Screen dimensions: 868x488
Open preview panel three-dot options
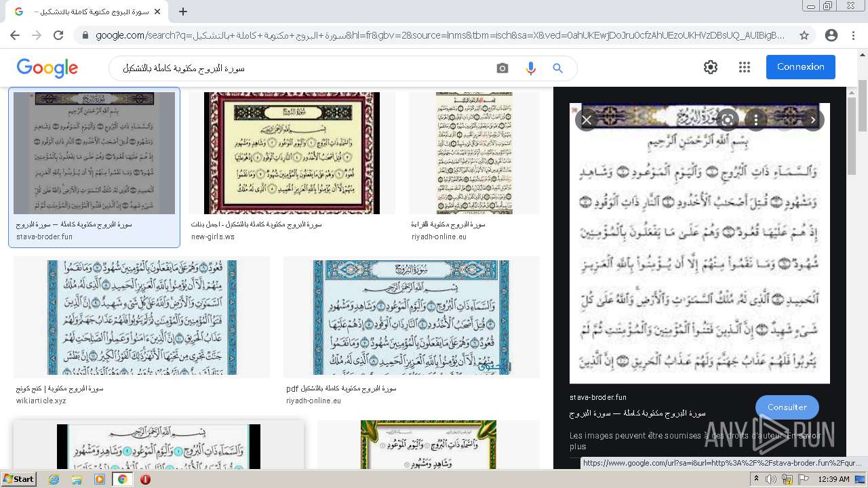(x=755, y=120)
